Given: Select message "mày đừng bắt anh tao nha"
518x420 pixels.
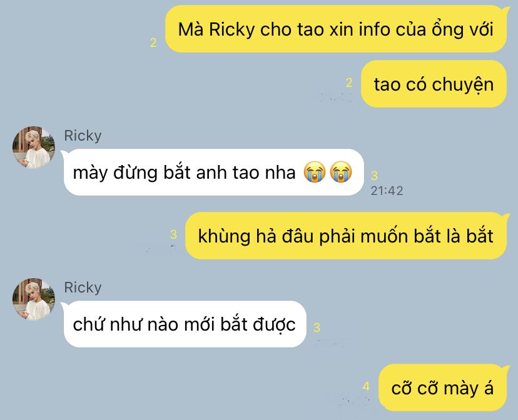Looking at the screenshot, I should (x=214, y=172).
